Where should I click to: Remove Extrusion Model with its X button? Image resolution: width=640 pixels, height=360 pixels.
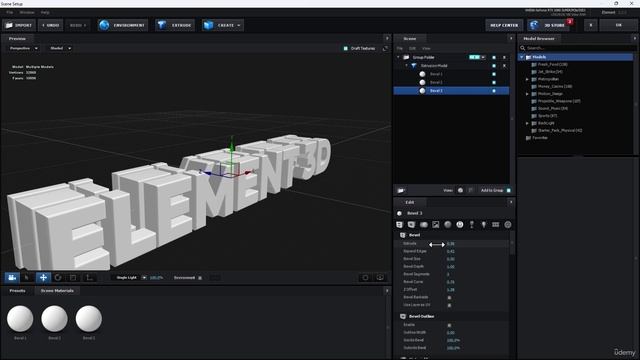click(504, 66)
